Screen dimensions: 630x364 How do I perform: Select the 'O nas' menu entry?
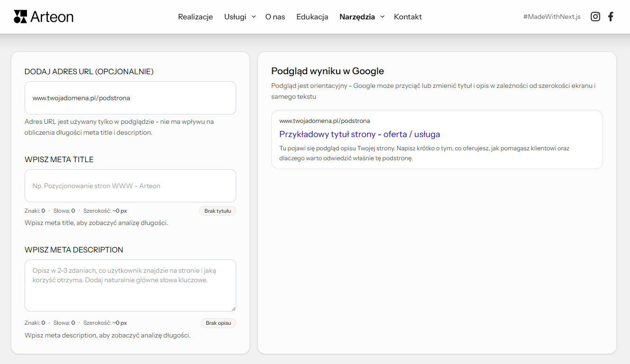tap(275, 17)
